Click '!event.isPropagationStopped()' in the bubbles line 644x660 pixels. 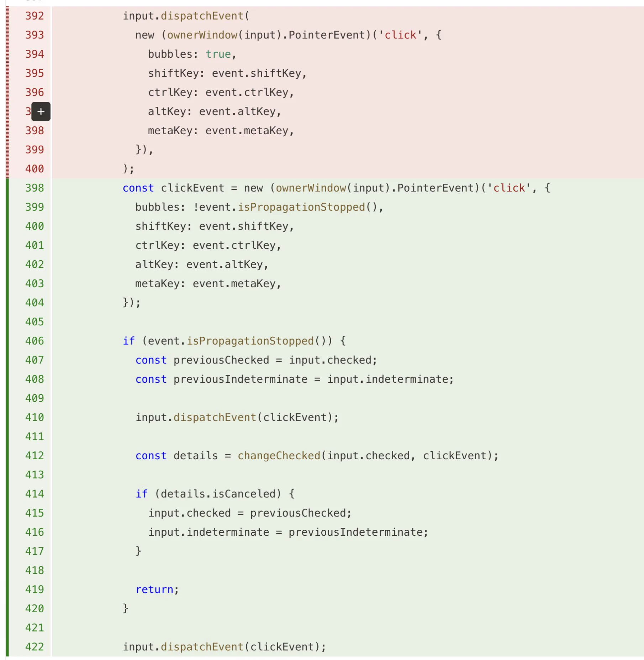[x=285, y=207]
